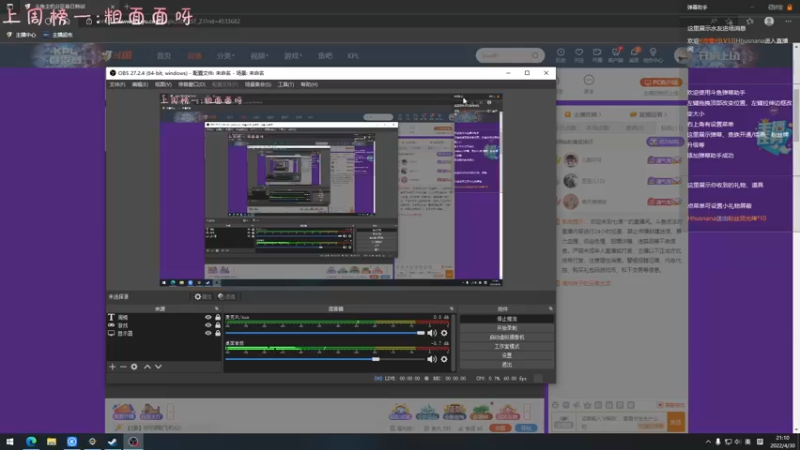Move the selected source up
Viewport: 800px width, 450px height.
147,367
